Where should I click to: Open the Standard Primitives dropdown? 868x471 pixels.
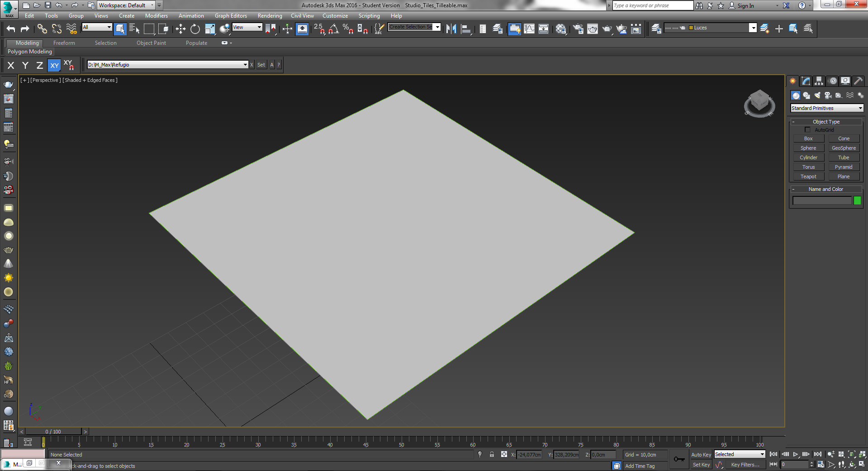tap(827, 108)
